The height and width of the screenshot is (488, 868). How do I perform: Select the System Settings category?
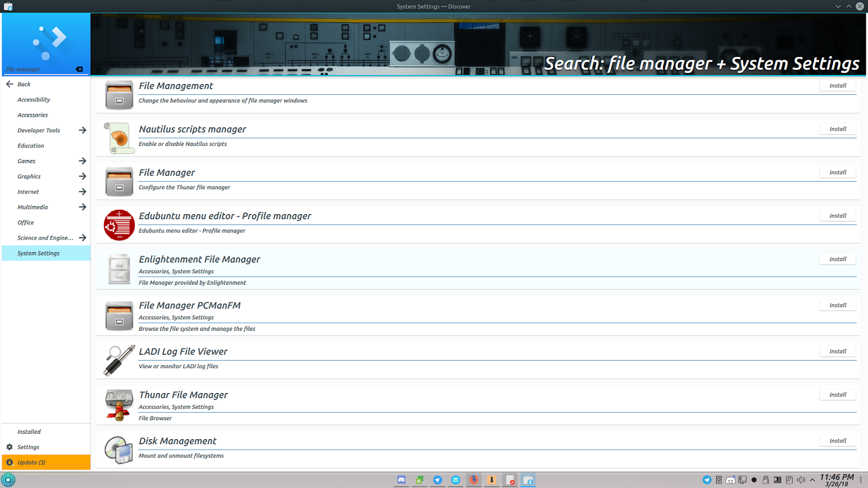pyautogui.click(x=38, y=253)
